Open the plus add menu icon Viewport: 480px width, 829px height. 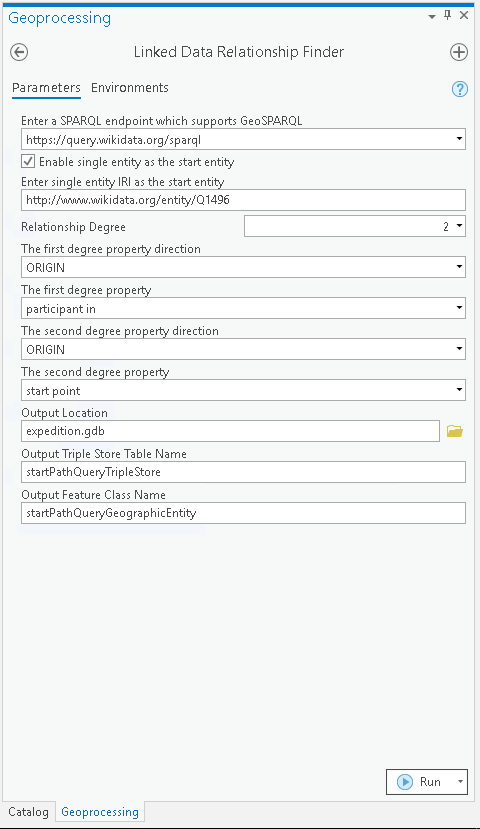[x=458, y=52]
